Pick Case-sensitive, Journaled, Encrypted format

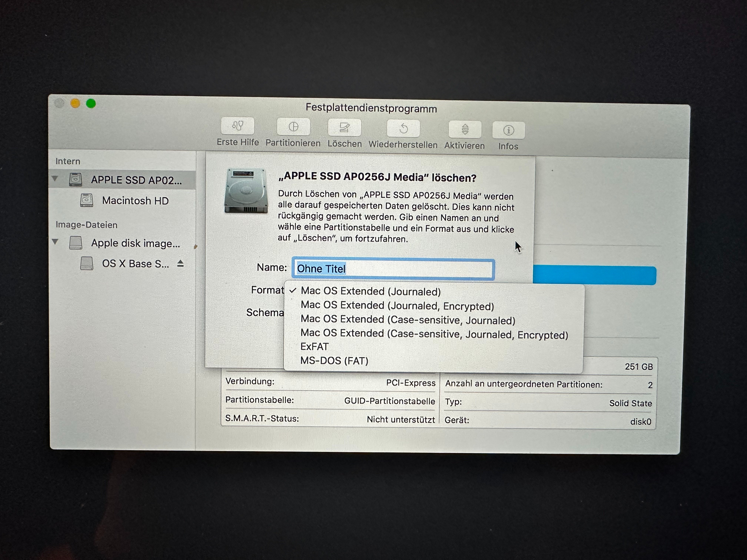[434, 334]
